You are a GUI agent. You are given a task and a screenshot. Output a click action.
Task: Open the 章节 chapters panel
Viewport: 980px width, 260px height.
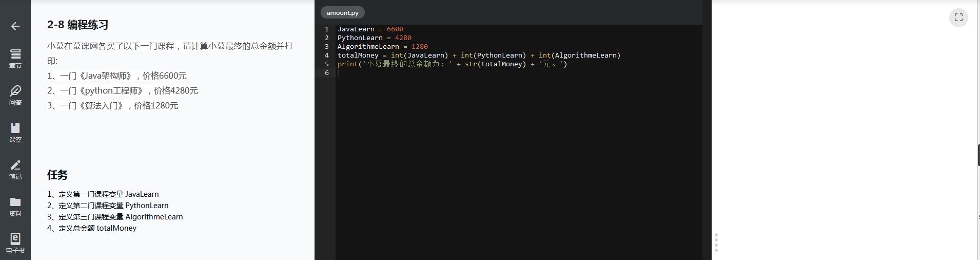pyautogui.click(x=15, y=58)
